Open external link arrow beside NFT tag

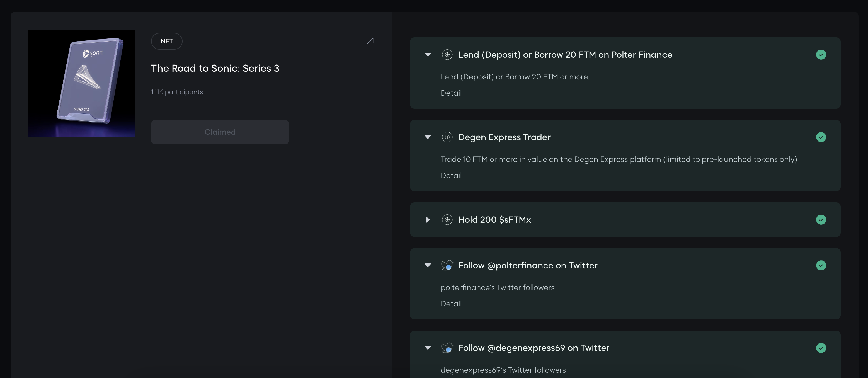(370, 41)
